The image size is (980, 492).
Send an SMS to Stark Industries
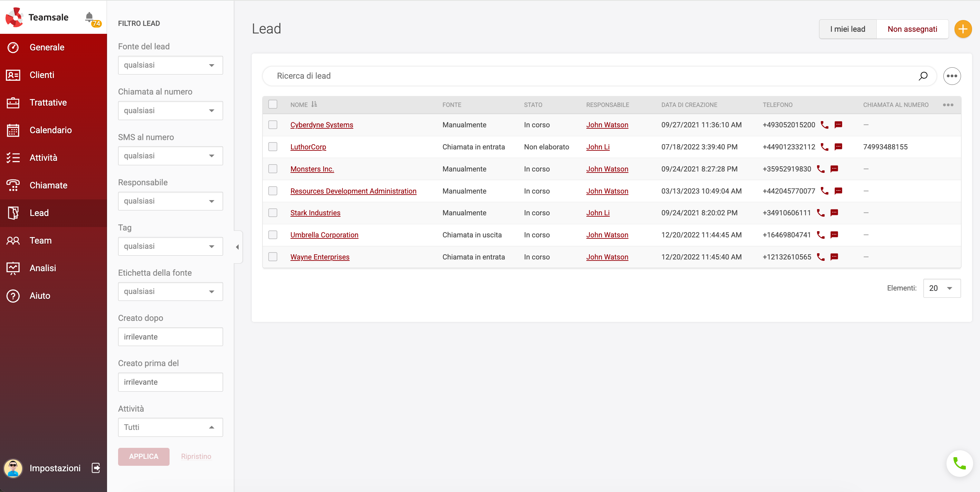click(x=834, y=213)
